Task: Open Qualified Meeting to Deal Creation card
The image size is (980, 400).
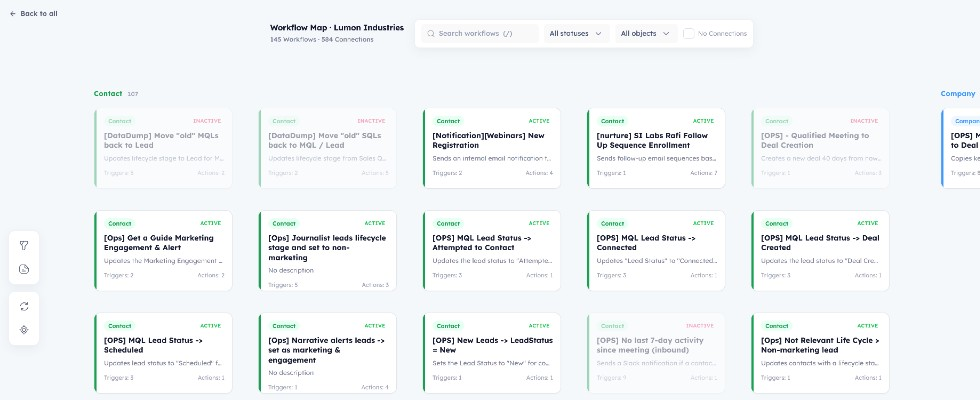Action: click(x=821, y=148)
